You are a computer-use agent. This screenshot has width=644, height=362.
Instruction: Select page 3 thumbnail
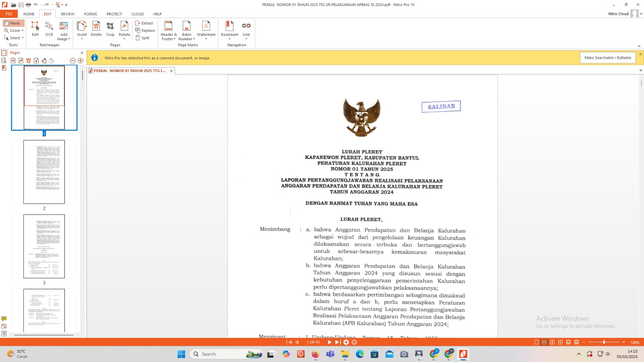tap(44, 246)
